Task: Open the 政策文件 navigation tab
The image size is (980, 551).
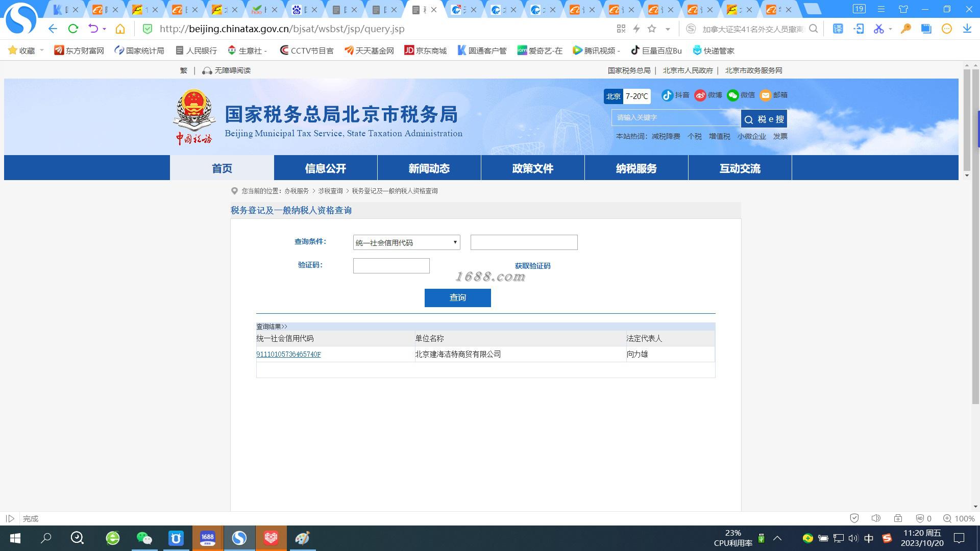Action: [533, 168]
